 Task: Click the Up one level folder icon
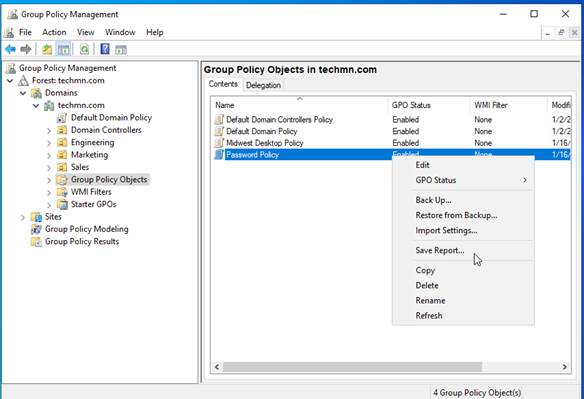pos(47,49)
